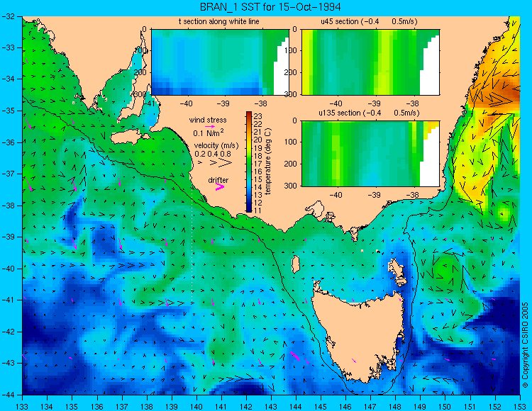The height and width of the screenshot is (411, 532).
Task: Click latitude axis label -36
Action: click(x=8, y=142)
